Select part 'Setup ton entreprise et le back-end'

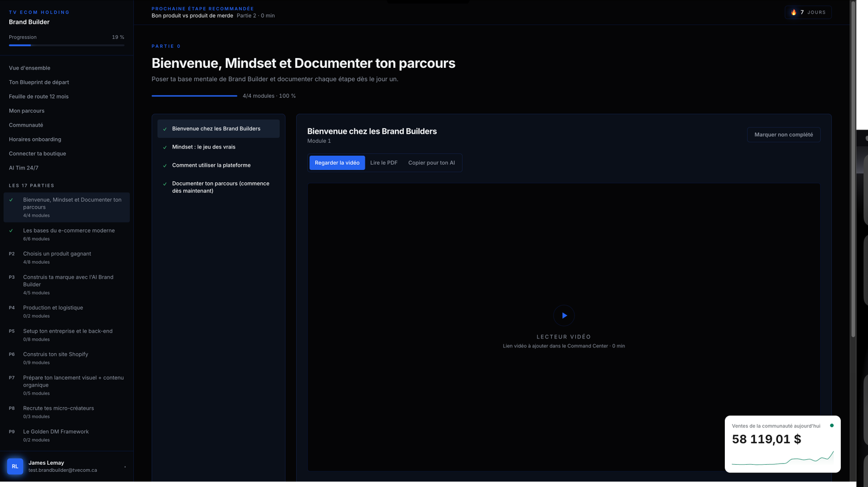(67, 335)
